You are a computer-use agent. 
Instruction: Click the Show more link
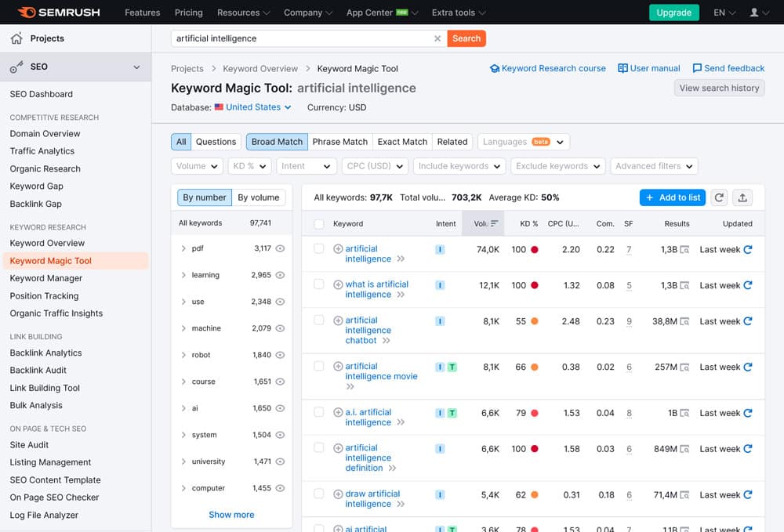point(231,515)
